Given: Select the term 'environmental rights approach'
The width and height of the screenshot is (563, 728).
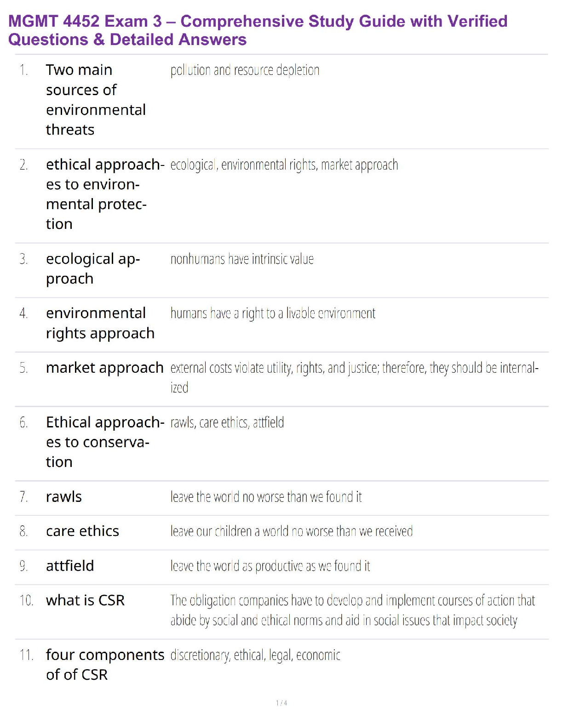Looking at the screenshot, I should click(x=100, y=323).
